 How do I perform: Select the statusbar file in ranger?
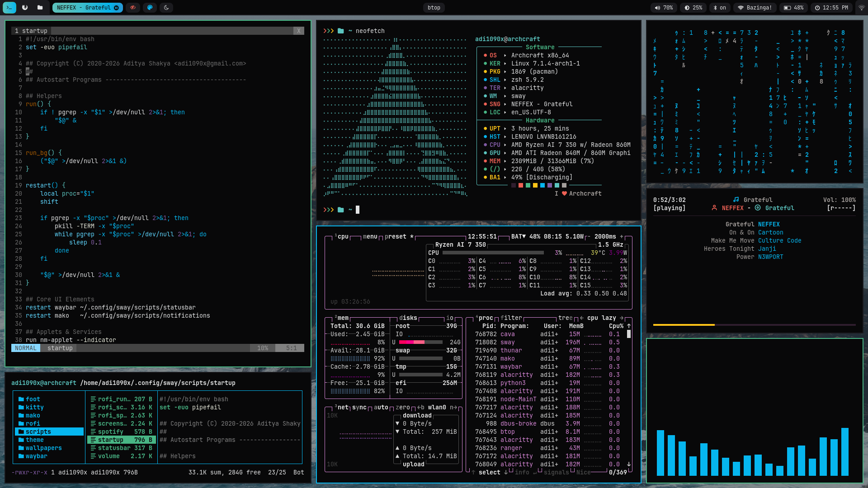pos(122,448)
